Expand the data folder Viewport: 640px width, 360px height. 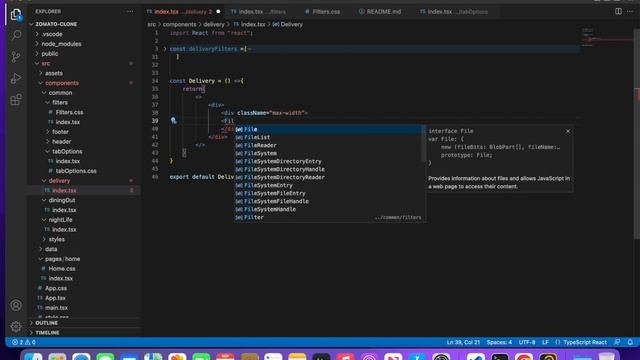(51, 249)
